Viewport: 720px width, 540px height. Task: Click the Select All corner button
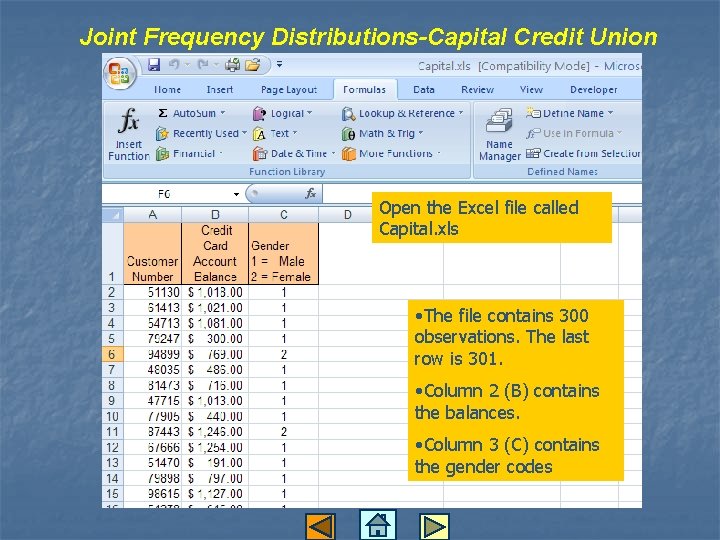(113, 214)
